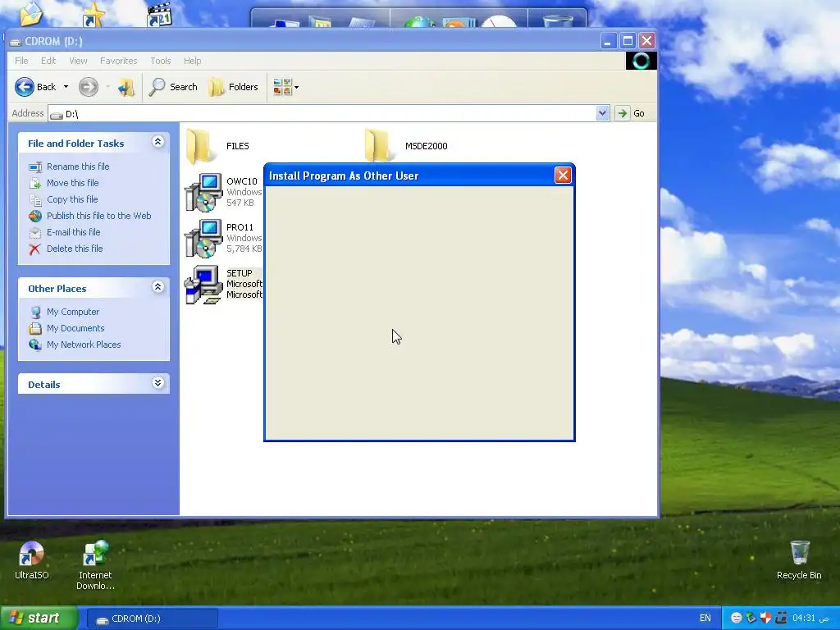Viewport: 840px width, 630px height.
Task: Select the MSDE2000 folder
Action: point(405,146)
